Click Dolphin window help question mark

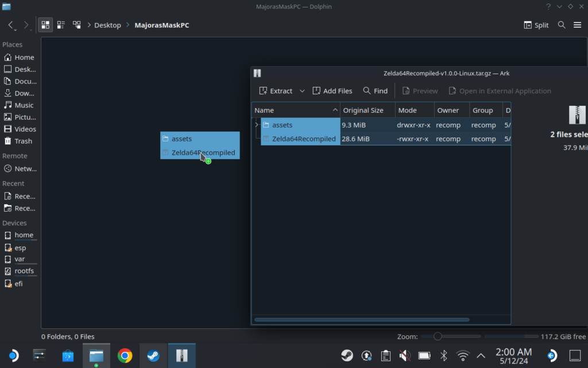coord(548,6)
